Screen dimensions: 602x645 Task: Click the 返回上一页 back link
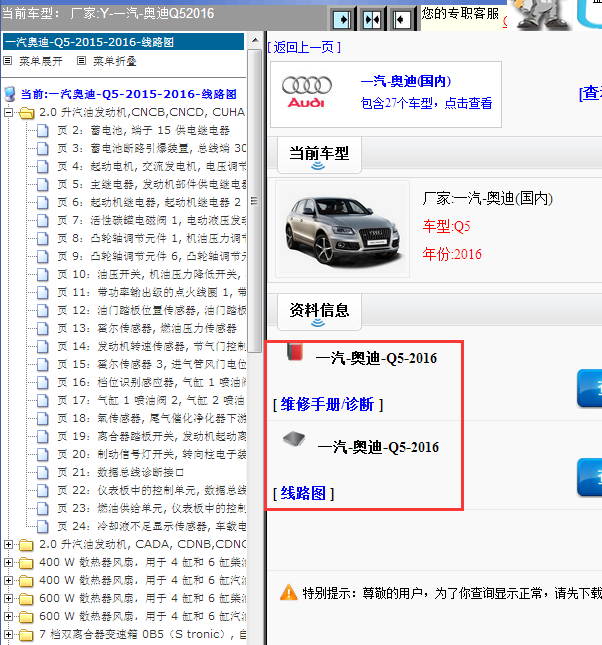click(x=304, y=47)
